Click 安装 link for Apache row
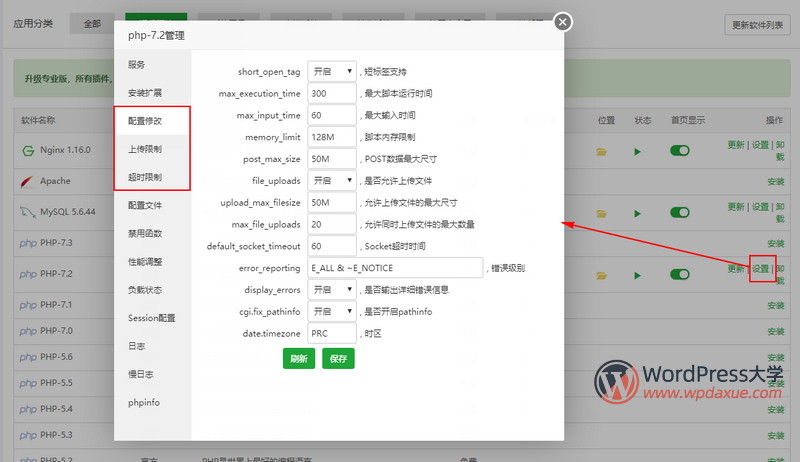 pyautogui.click(x=776, y=182)
